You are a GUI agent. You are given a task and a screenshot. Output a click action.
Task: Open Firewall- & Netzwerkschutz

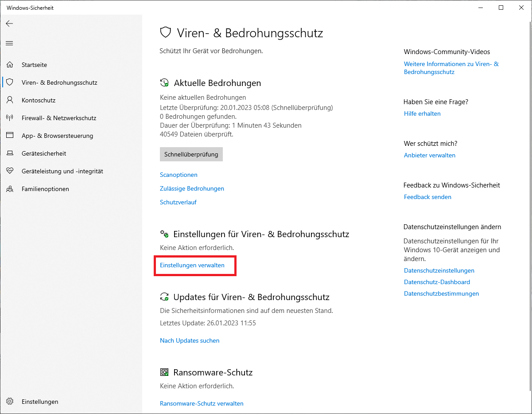point(71,118)
